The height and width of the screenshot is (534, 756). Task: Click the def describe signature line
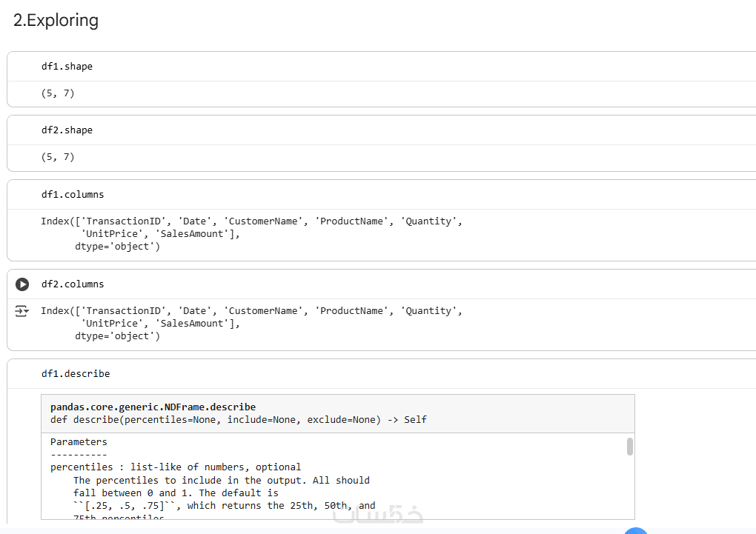[x=238, y=420]
